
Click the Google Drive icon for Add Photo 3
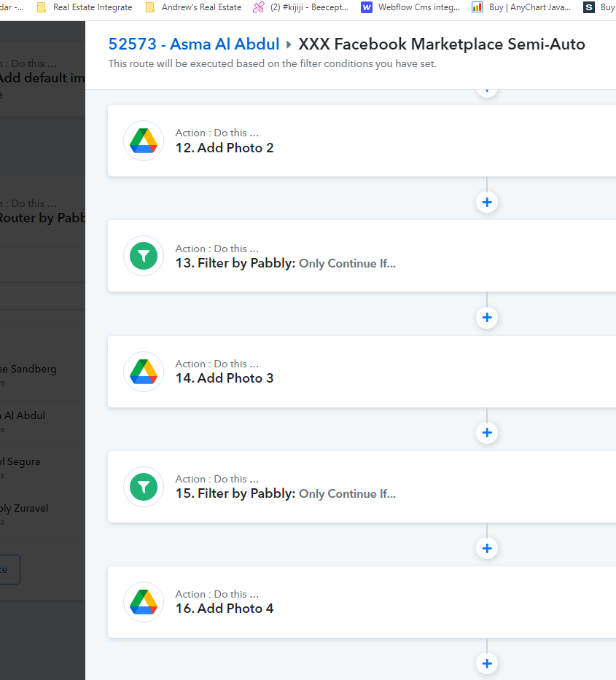point(144,372)
